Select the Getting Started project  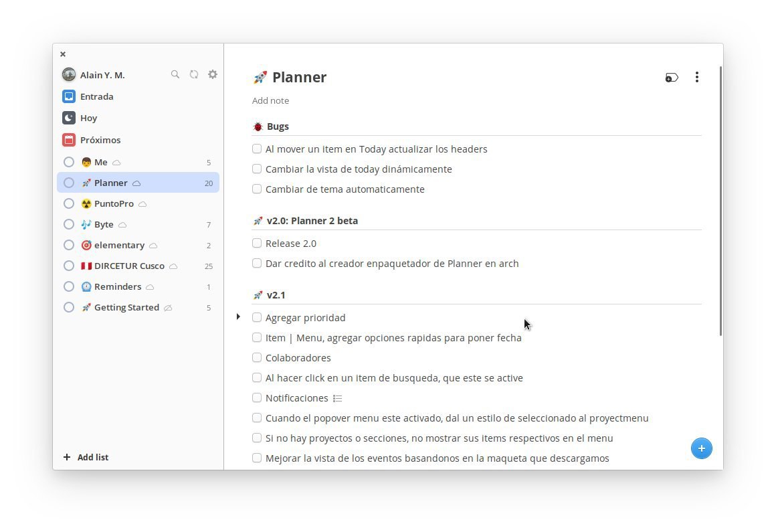(x=138, y=307)
